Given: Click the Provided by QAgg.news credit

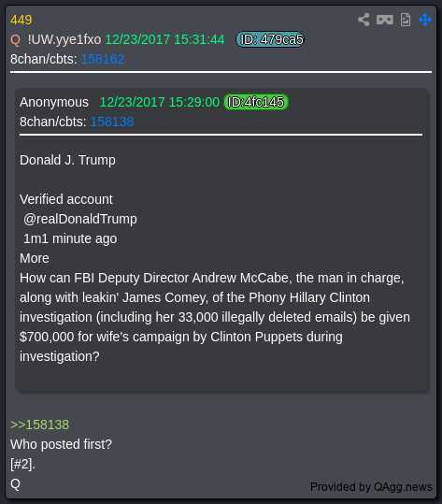Looking at the screenshot, I should click(x=371, y=487).
